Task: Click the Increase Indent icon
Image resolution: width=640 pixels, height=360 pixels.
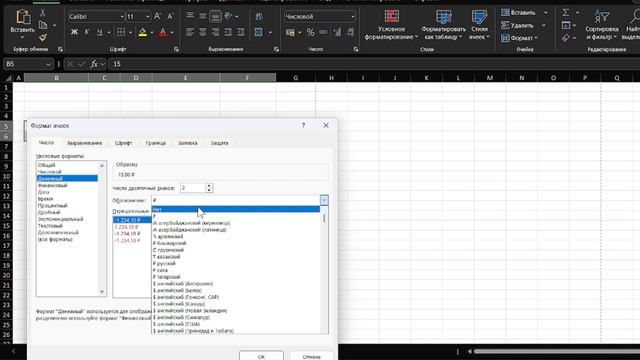Action: click(241, 32)
